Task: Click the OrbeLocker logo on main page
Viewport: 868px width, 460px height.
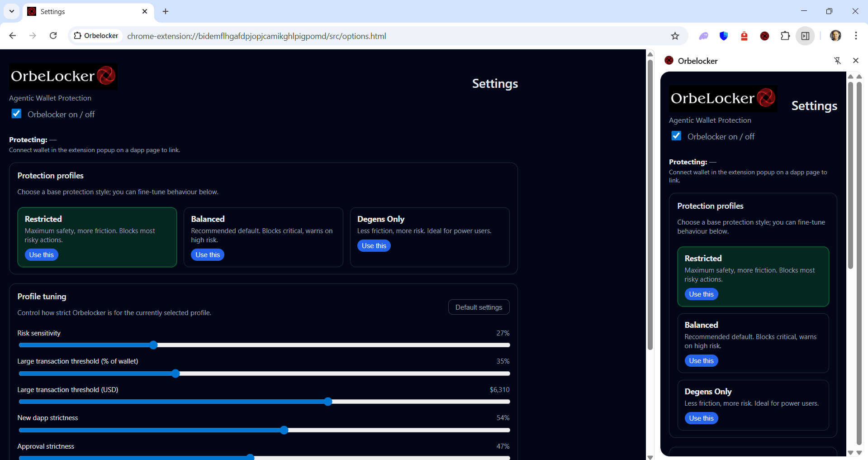Action: click(63, 76)
